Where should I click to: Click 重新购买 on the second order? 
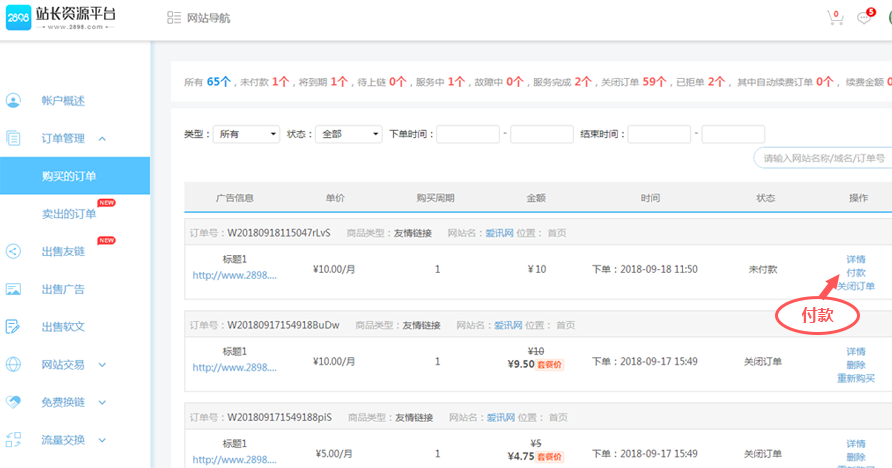pyautogui.click(x=855, y=378)
